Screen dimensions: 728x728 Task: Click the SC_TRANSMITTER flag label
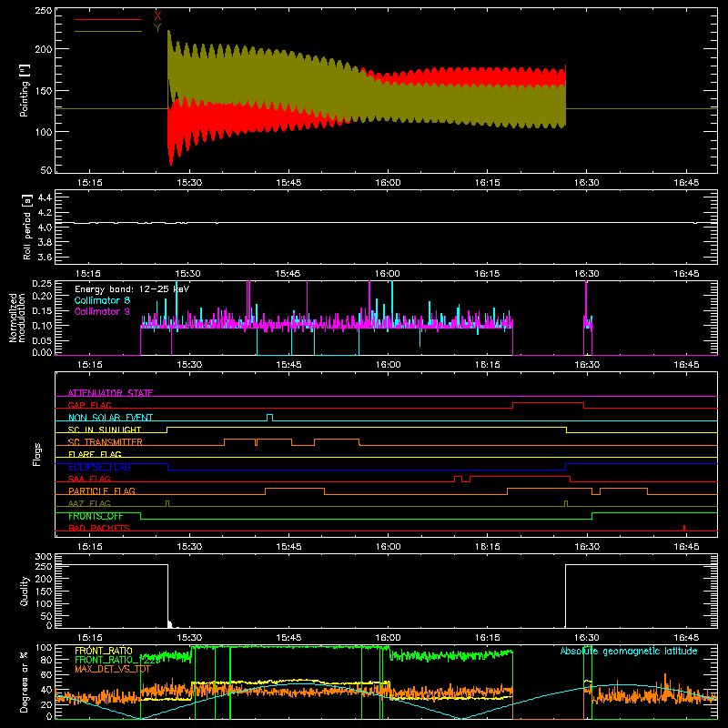click(105, 442)
